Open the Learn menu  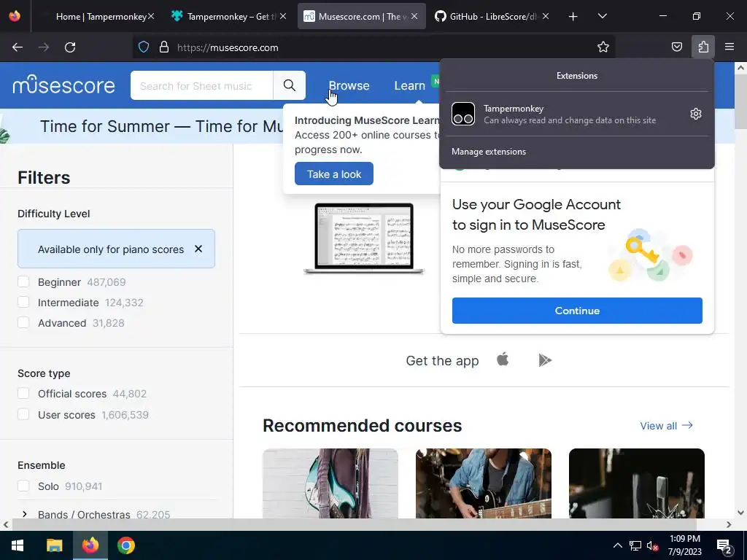(410, 86)
